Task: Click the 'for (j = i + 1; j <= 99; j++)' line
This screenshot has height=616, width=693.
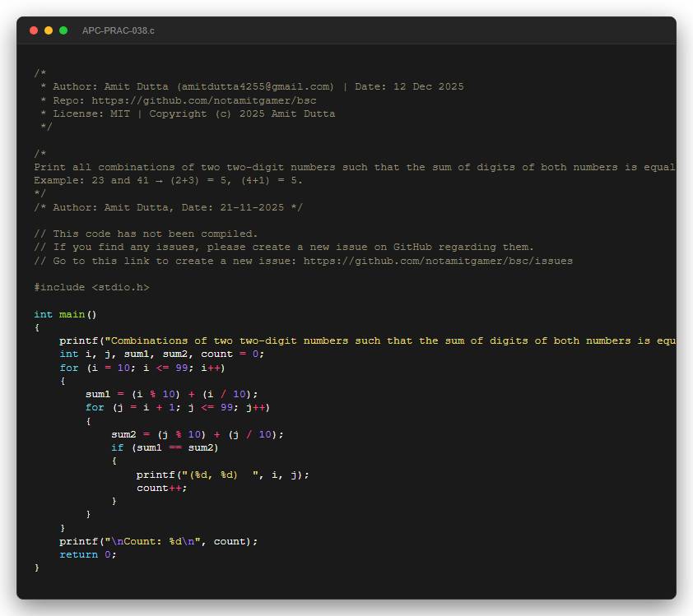Action: 178,407
